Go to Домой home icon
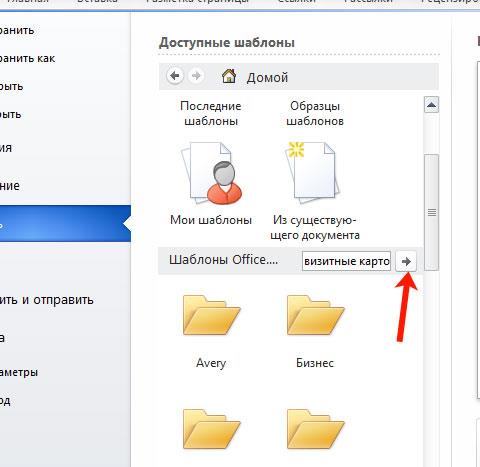The image size is (480, 467). (229, 76)
